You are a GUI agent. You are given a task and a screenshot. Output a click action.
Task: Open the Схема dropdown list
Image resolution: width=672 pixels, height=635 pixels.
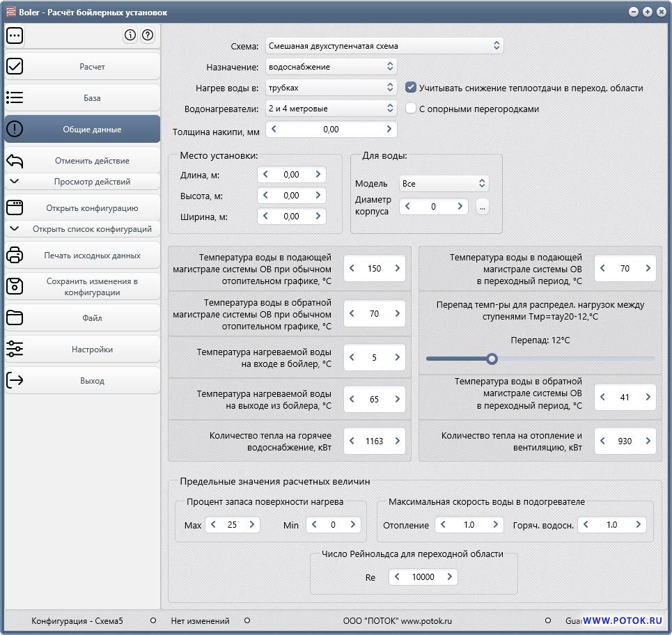click(383, 46)
